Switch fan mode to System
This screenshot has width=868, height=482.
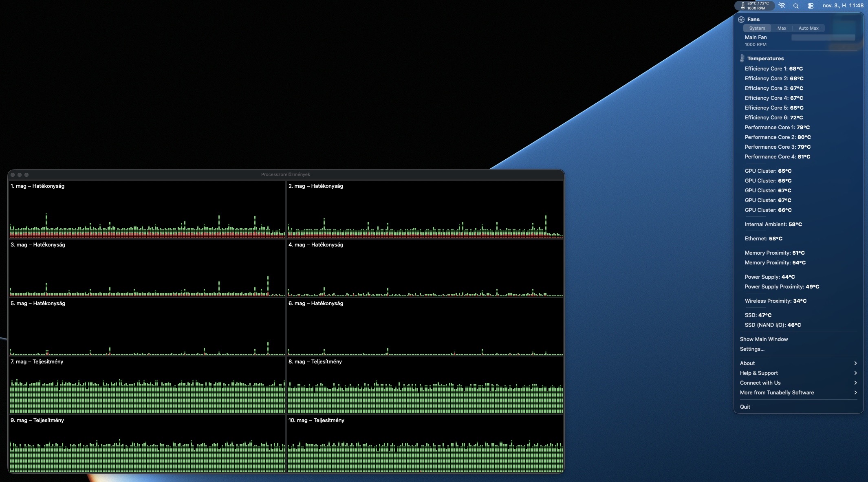[757, 28]
